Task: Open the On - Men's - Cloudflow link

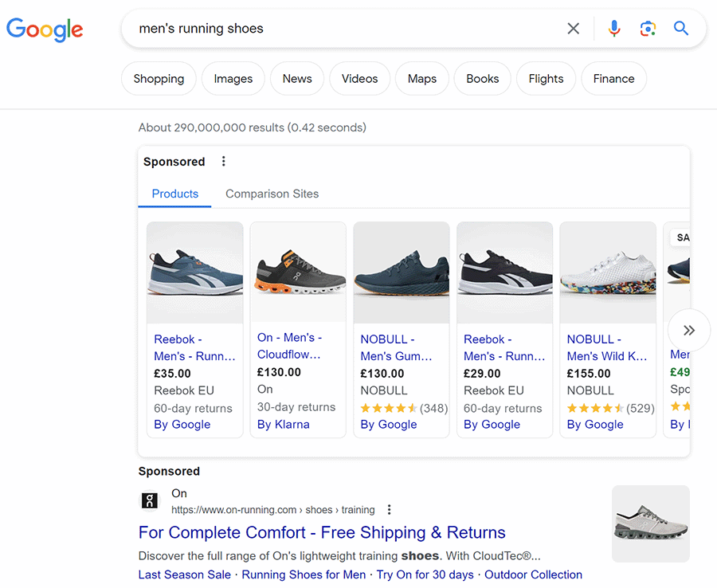Action: click(290, 346)
